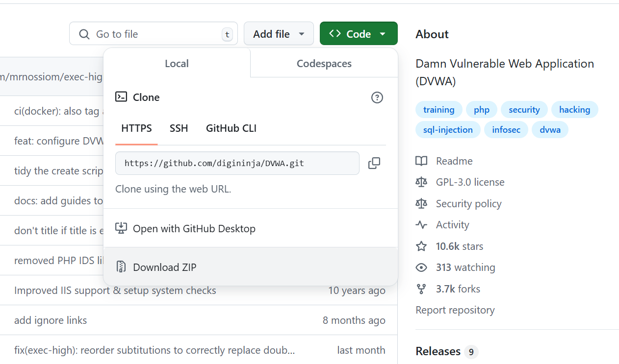The width and height of the screenshot is (619, 364).
Task: Open the Security policy link
Action: [468, 204]
